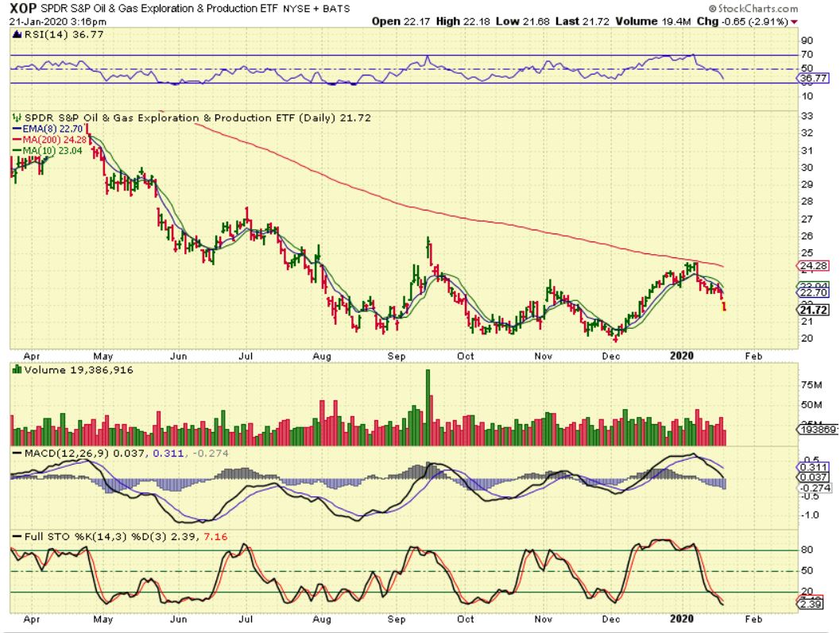Click the tallest September volume spike bar
The height and width of the screenshot is (633, 840).
[x=428, y=407]
